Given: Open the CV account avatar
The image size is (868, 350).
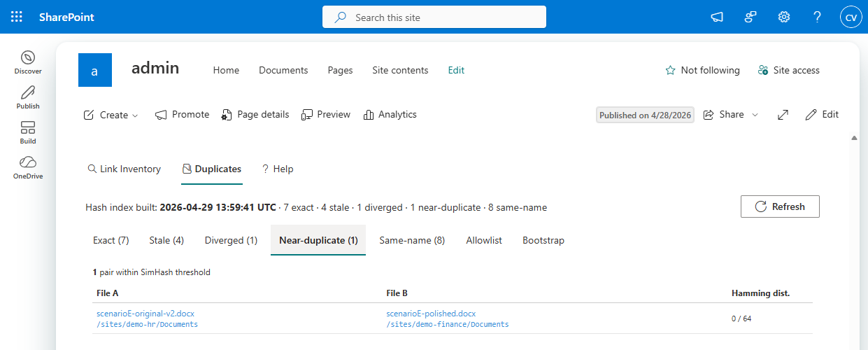Looking at the screenshot, I should pyautogui.click(x=851, y=17).
